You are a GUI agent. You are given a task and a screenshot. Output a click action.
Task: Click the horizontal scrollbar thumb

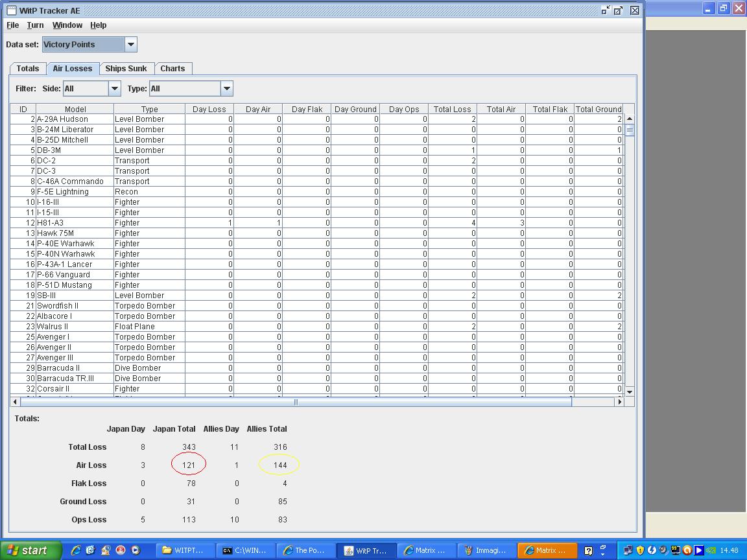pyautogui.click(x=296, y=402)
